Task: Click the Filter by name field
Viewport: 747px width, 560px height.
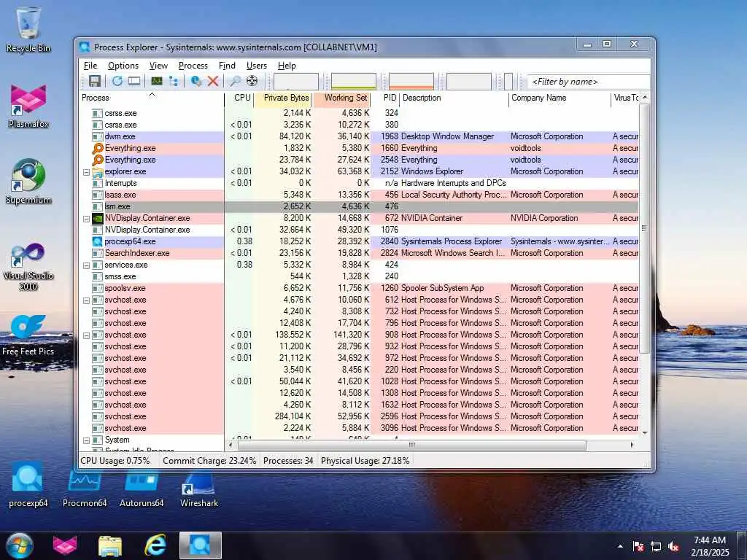Action: tap(589, 82)
